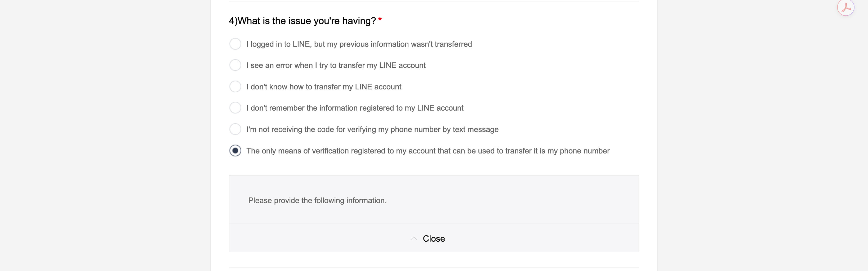Click label text "I logged in to LINE"
The width and height of the screenshot is (868, 271).
coord(278,44)
